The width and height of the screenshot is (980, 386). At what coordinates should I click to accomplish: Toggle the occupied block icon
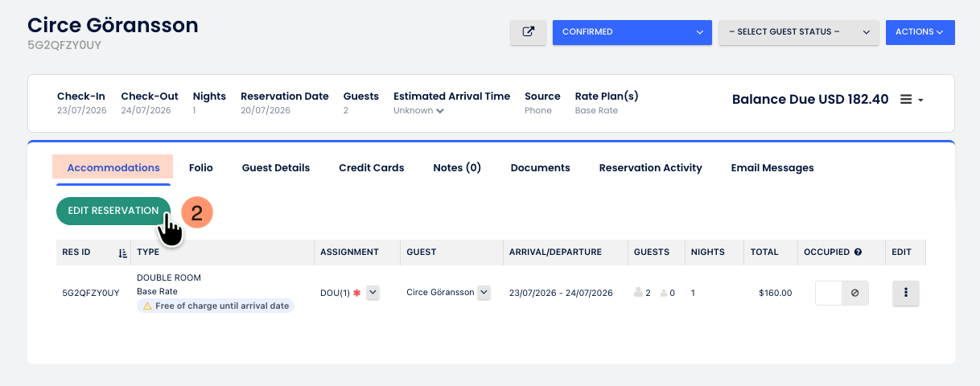854,294
